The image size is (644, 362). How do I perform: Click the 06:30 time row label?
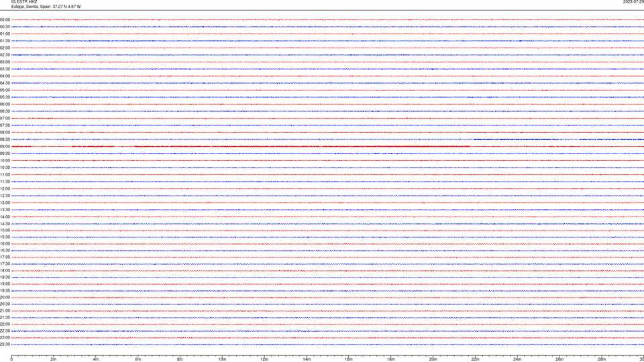pyautogui.click(x=5, y=111)
